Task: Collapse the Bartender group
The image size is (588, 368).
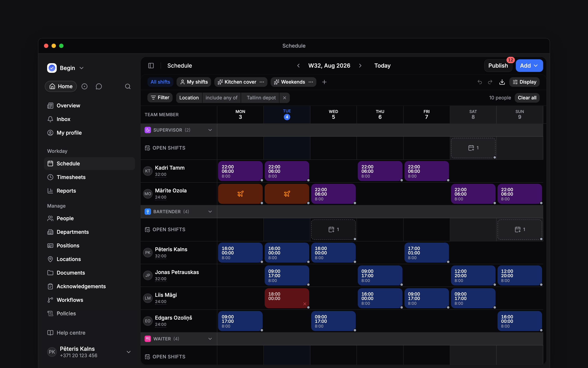Action: tap(210, 212)
